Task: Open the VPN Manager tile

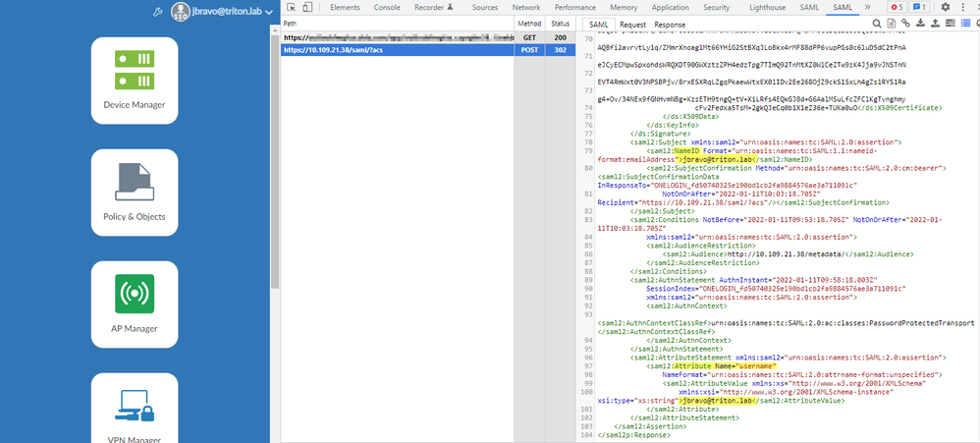Action: [134, 408]
